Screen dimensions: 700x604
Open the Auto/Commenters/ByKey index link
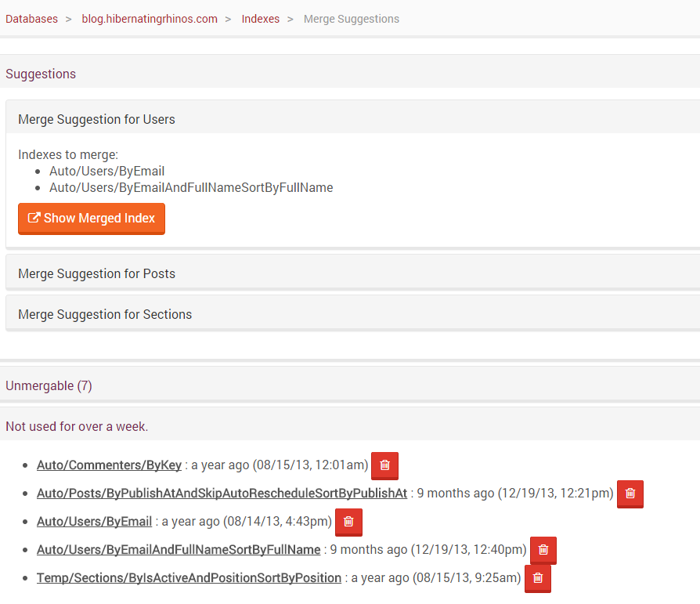pyautogui.click(x=109, y=465)
